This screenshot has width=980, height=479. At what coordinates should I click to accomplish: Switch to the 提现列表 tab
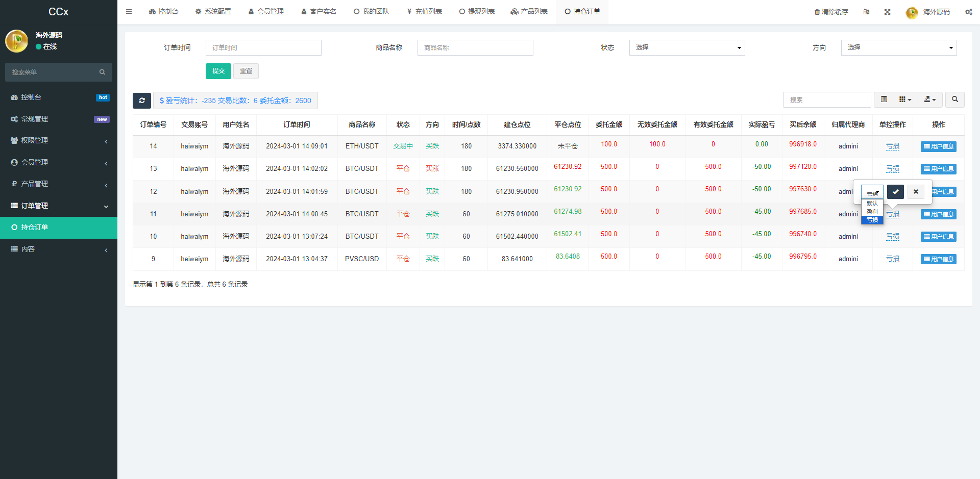click(477, 12)
